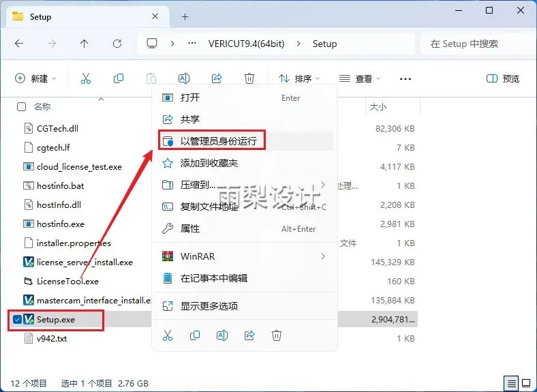Refresh the current folder view

[x=117, y=44]
